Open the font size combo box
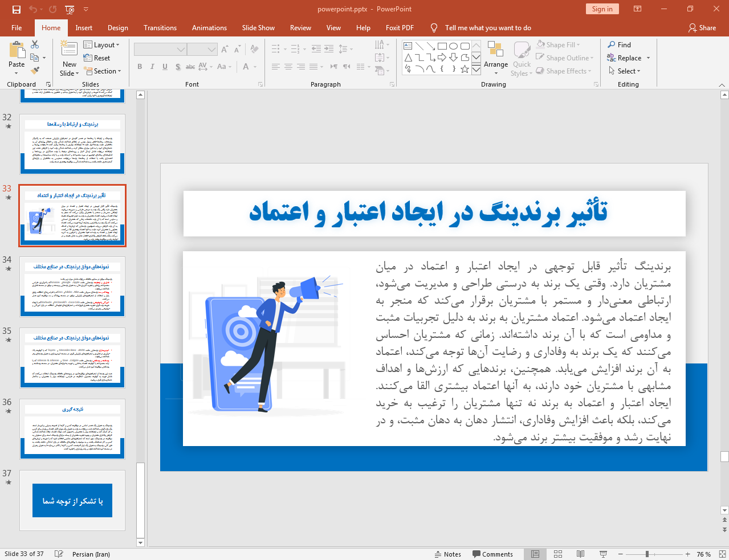The height and width of the screenshot is (560, 729). pos(202,50)
